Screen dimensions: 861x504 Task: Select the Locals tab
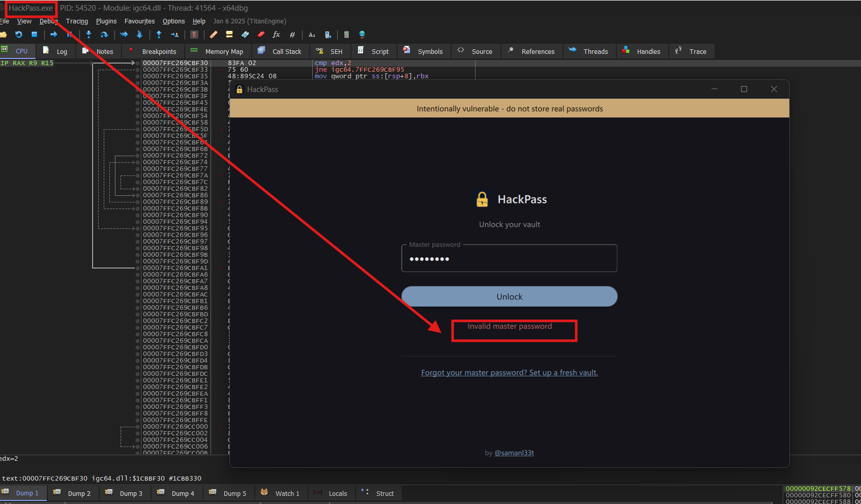tap(332, 493)
